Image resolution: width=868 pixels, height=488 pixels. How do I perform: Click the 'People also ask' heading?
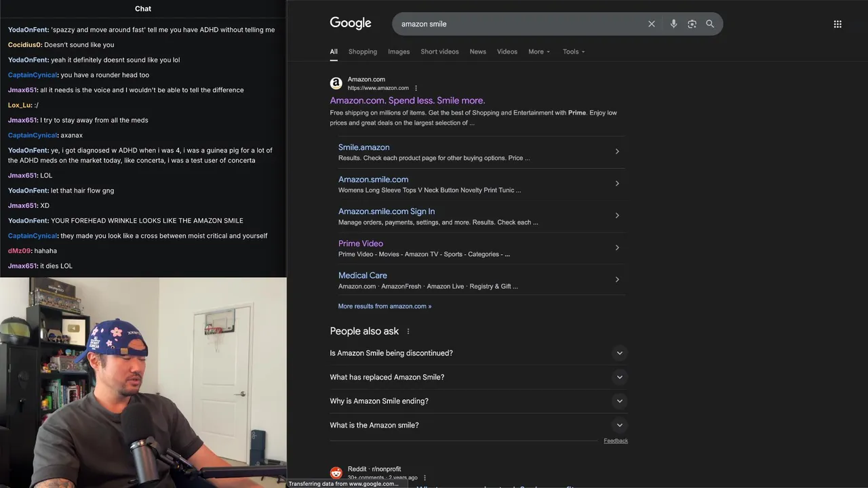click(364, 331)
